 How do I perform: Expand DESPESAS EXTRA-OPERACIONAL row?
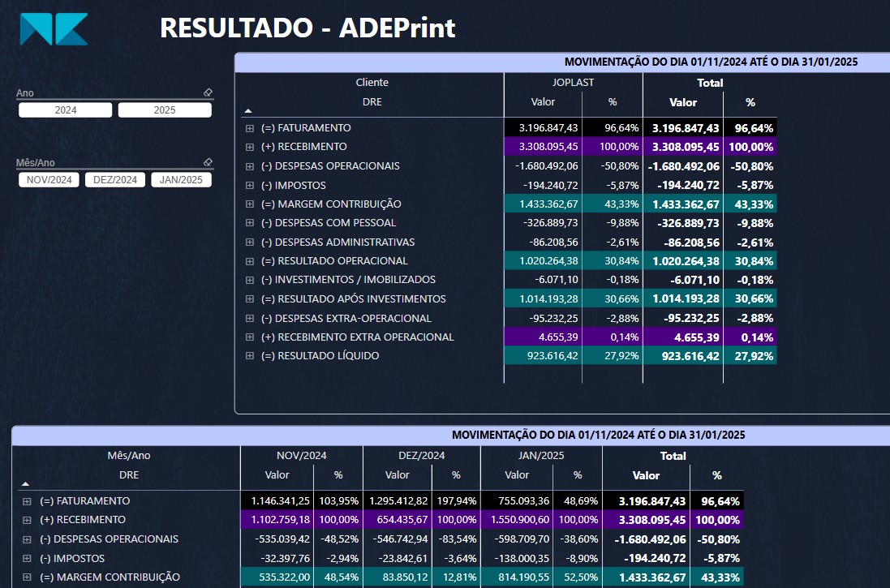249,319
